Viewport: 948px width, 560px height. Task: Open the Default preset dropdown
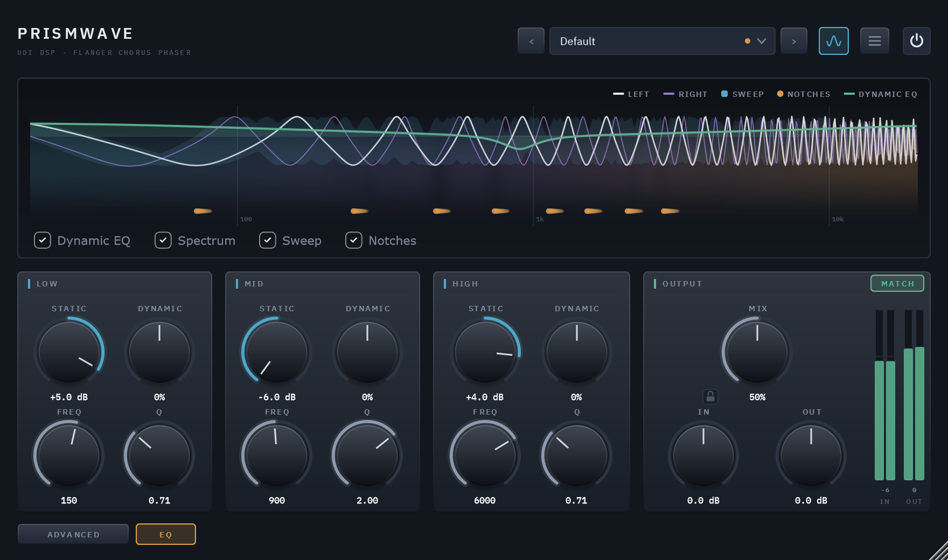(662, 41)
